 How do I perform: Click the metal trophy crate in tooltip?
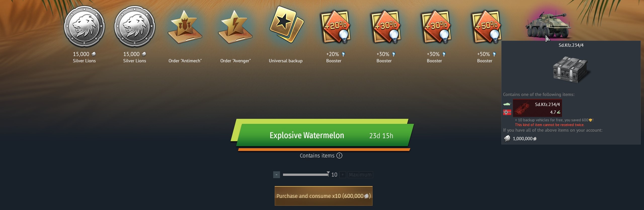click(571, 70)
